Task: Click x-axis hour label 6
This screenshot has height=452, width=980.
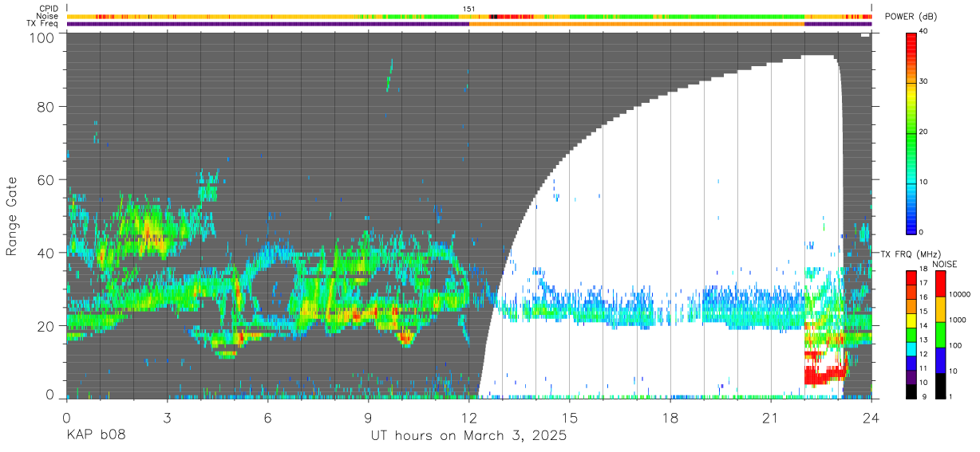Action: (x=267, y=418)
